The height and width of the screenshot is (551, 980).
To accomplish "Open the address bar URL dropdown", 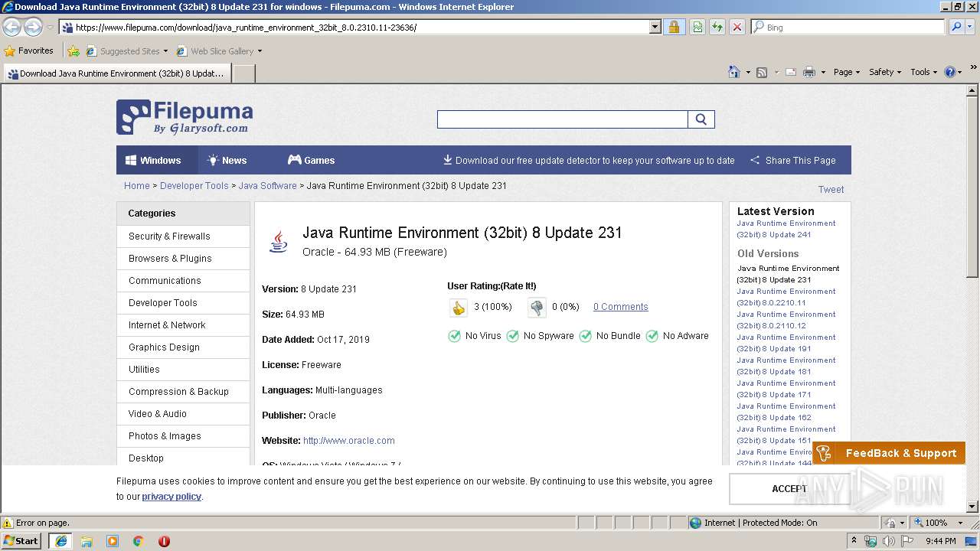I will tap(655, 27).
